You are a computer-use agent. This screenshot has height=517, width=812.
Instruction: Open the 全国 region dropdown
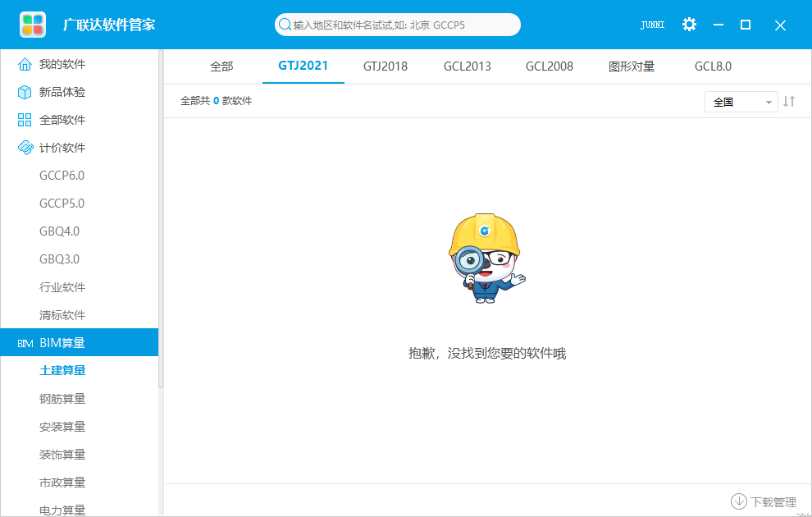point(741,102)
